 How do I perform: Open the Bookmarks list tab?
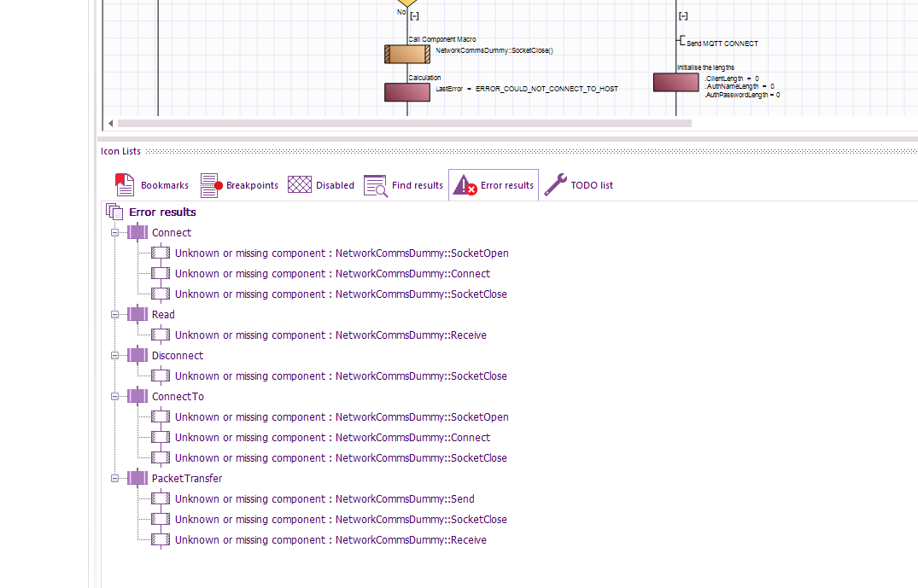(x=152, y=185)
